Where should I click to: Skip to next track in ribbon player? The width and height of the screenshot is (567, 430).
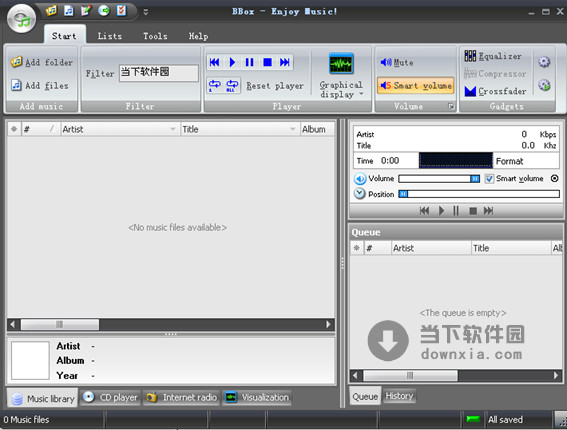(x=285, y=62)
